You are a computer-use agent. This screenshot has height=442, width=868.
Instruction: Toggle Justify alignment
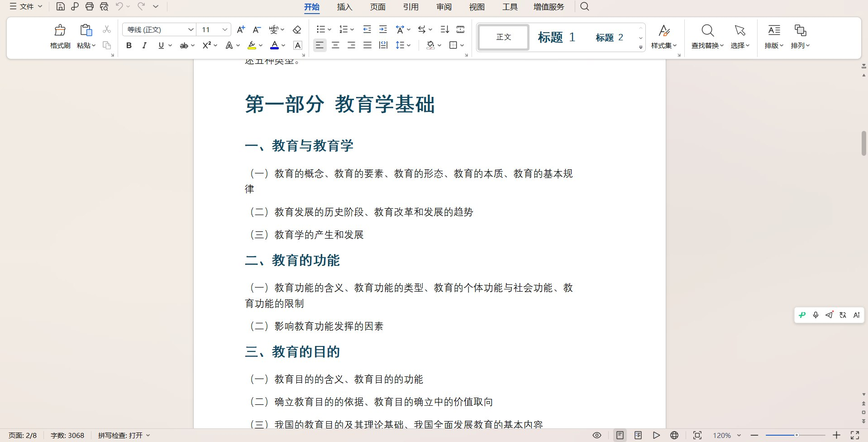tap(367, 45)
